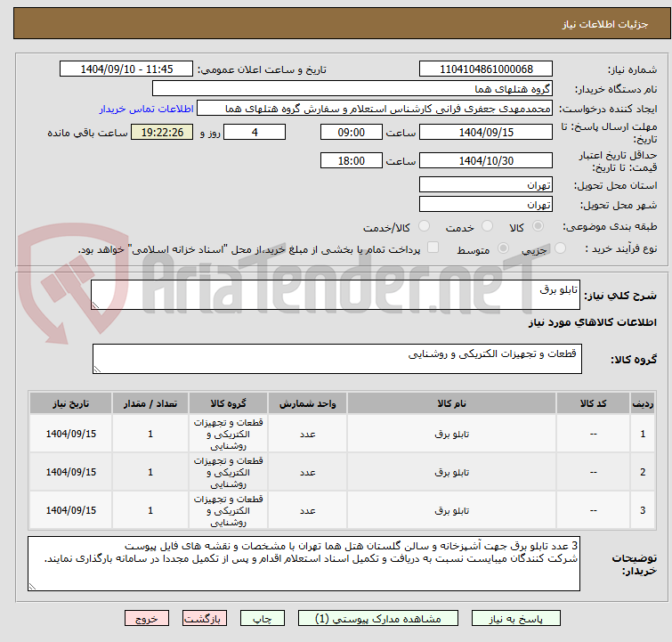Click the buyer name field 'گروه هتلهای هما'
Viewport: 672px width, 642px height.
point(352,88)
